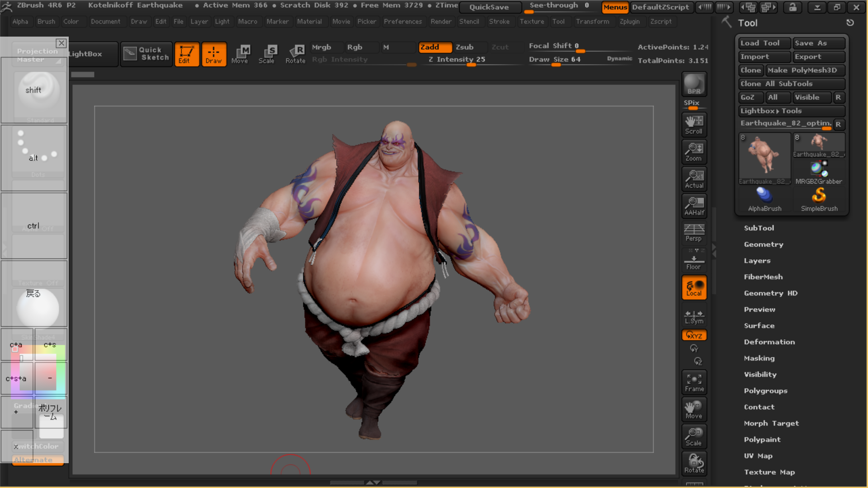Click the Load Tool button
868x488 pixels.
[x=764, y=43]
